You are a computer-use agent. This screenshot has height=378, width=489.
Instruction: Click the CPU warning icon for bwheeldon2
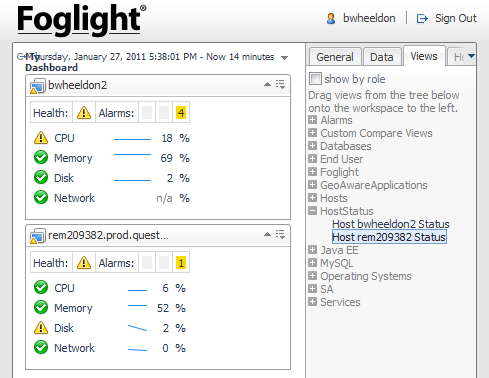41,137
